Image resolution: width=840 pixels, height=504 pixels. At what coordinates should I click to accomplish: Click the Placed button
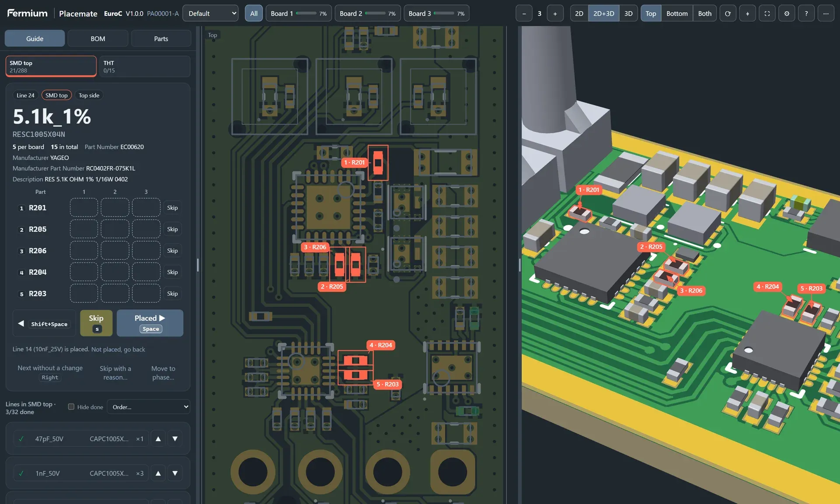click(x=150, y=323)
